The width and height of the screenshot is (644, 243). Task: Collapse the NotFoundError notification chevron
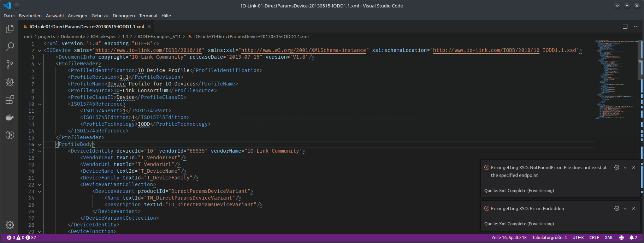pyautogui.click(x=625, y=167)
